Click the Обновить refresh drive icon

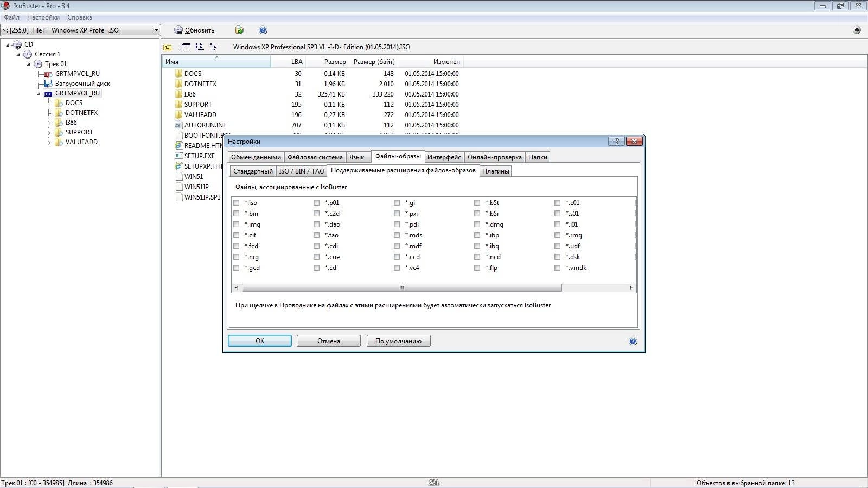178,30
